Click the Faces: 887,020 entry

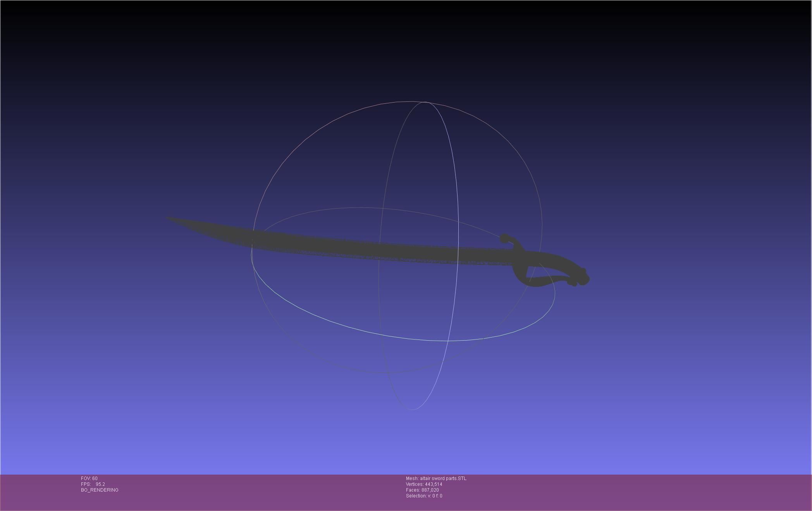(422, 490)
